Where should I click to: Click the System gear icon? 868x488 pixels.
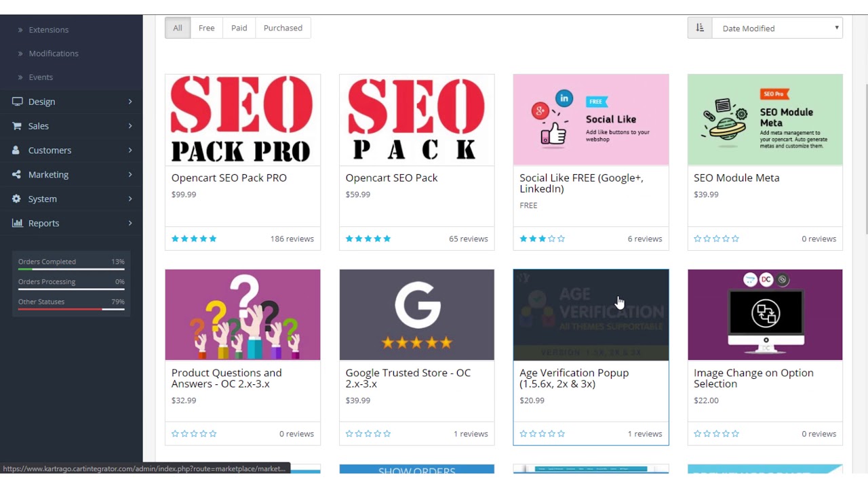click(16, 199)
